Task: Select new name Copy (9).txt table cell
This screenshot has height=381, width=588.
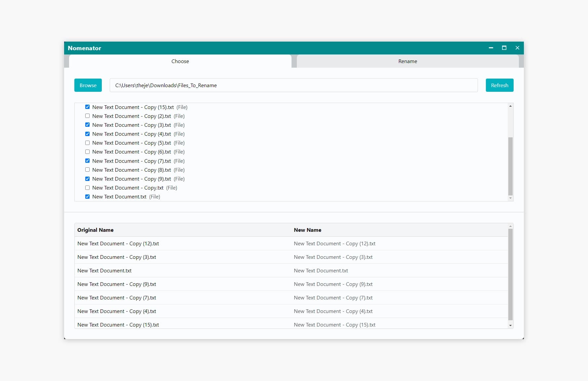Action: pyautogui.click(x=399, y=284)
